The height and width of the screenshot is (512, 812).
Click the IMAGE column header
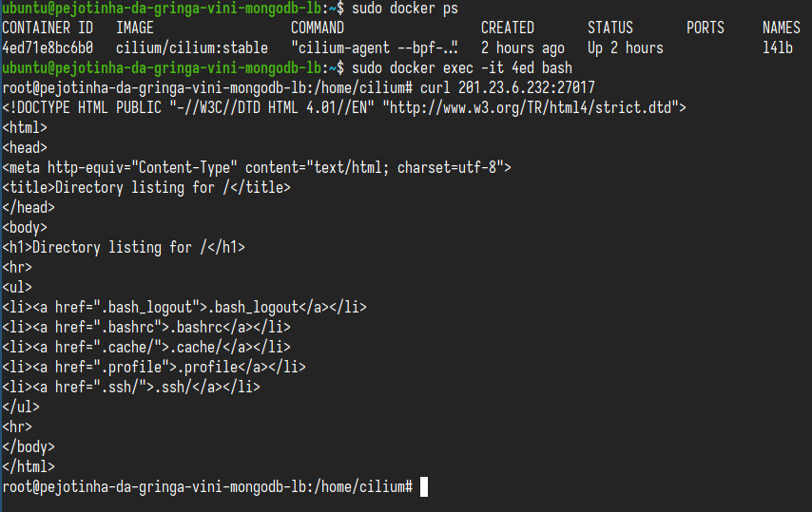135,28
